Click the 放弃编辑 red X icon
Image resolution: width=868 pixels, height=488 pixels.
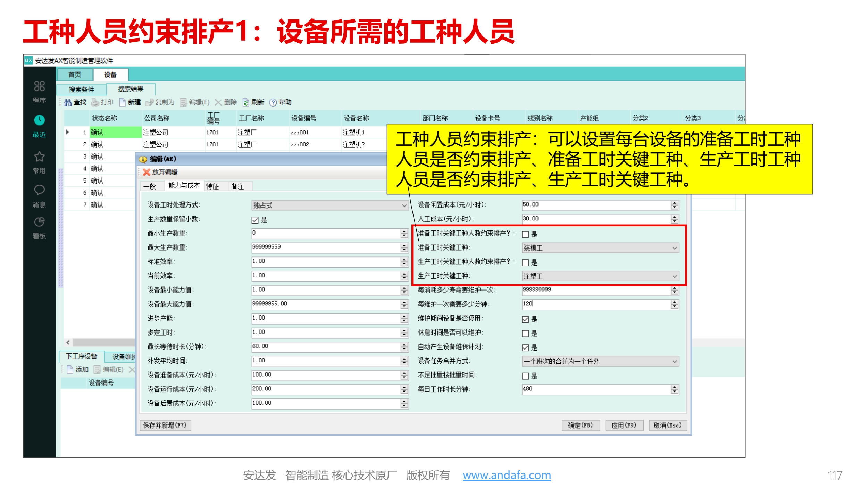point(147,172)
